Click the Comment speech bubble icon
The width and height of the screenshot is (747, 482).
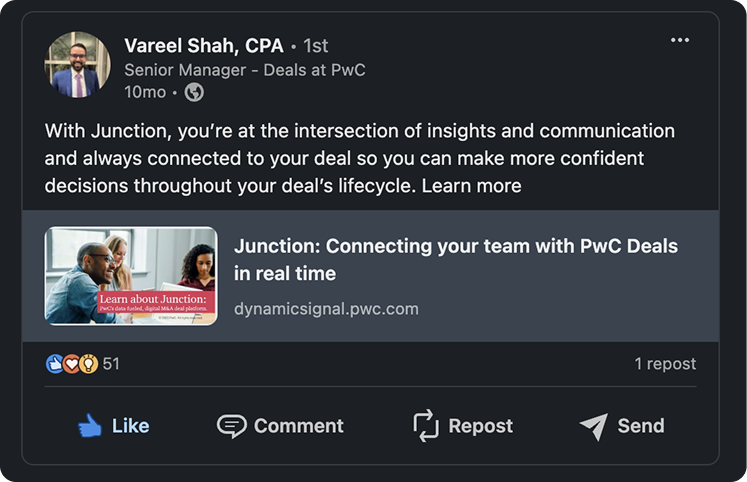231,426
